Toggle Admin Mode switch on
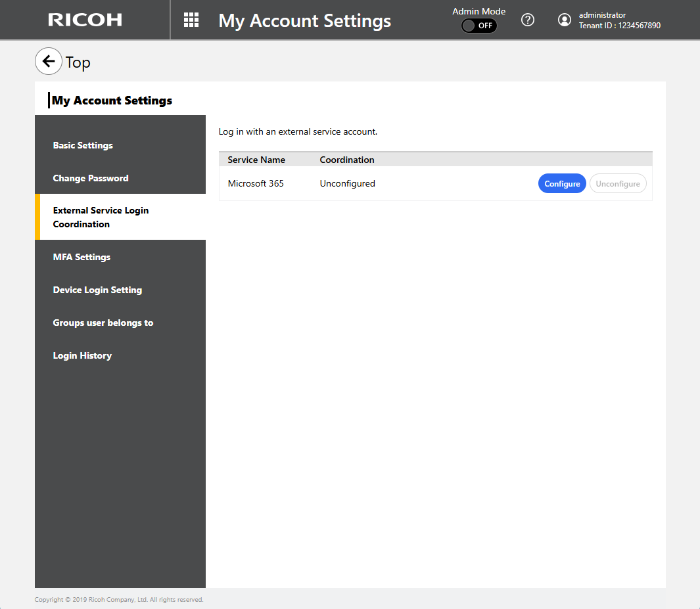The image size is (700, 609). coord(478,26)
